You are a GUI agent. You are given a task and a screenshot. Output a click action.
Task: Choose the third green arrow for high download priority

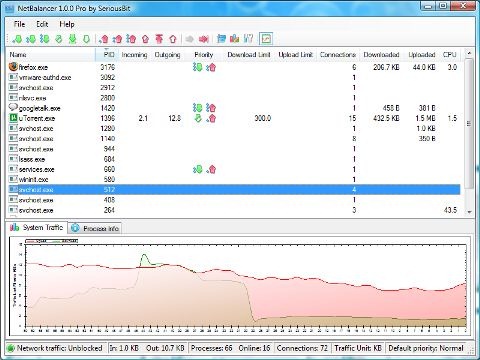44,39
